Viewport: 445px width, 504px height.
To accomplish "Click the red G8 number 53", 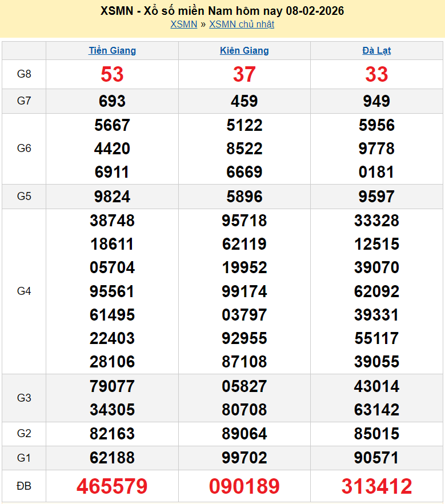I will [x=112, y=74].
